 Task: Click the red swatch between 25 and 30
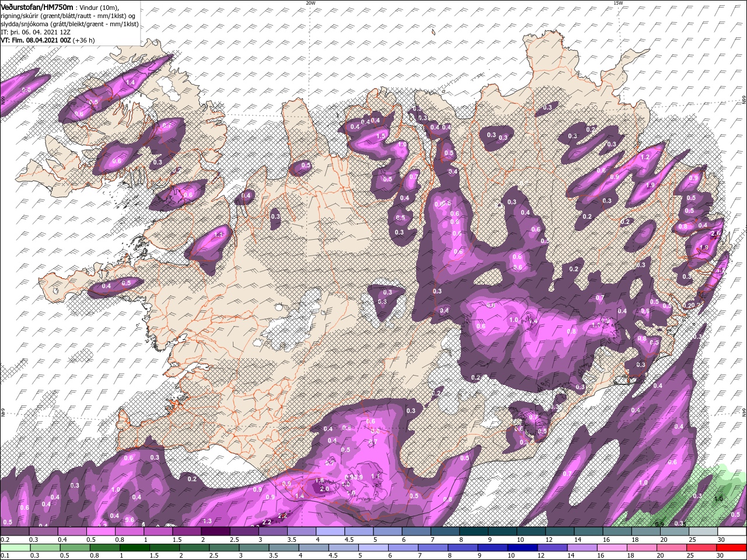(x=701, y=548)
